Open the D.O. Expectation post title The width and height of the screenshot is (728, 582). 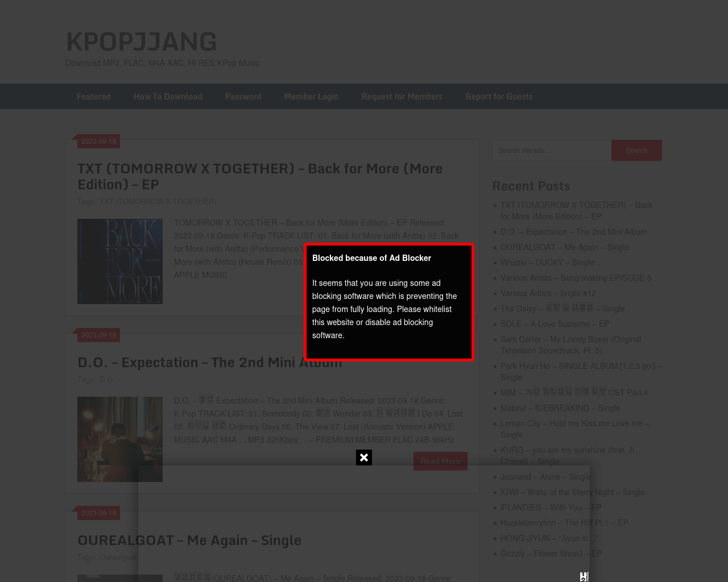click(210, 362)
